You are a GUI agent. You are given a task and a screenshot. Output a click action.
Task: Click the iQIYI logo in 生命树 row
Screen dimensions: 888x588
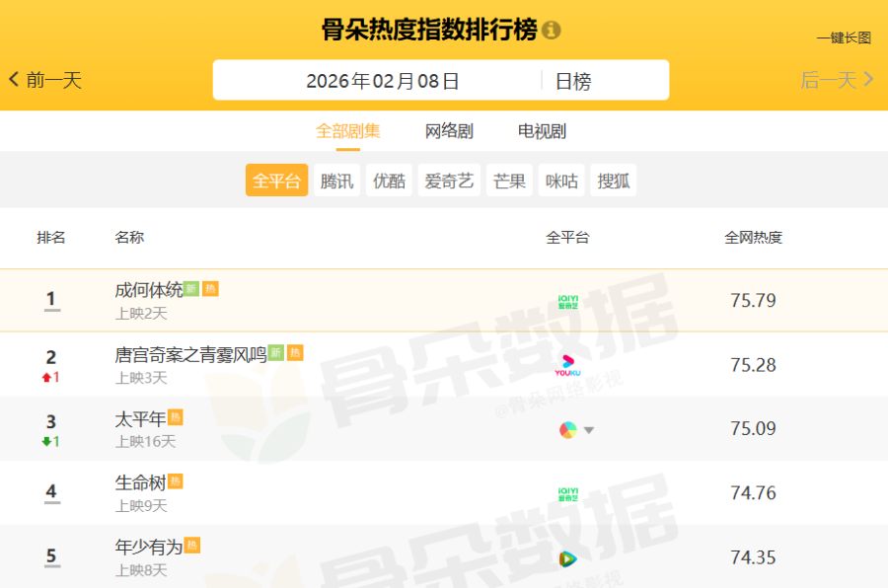(567, 492)
